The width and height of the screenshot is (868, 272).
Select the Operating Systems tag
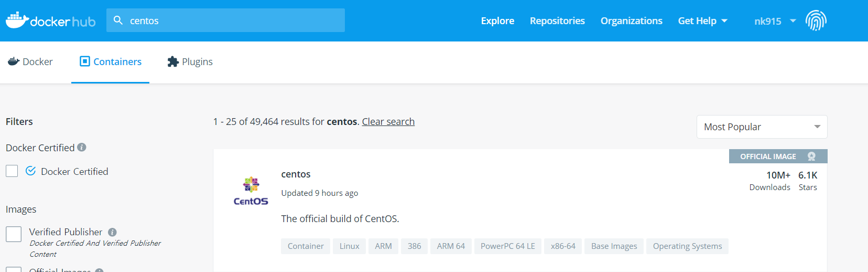pyautogui.click(x=687, y=246)
